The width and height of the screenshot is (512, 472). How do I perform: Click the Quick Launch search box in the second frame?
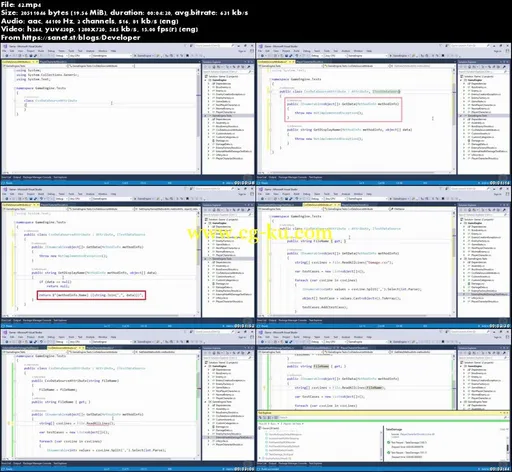[469, 46]
